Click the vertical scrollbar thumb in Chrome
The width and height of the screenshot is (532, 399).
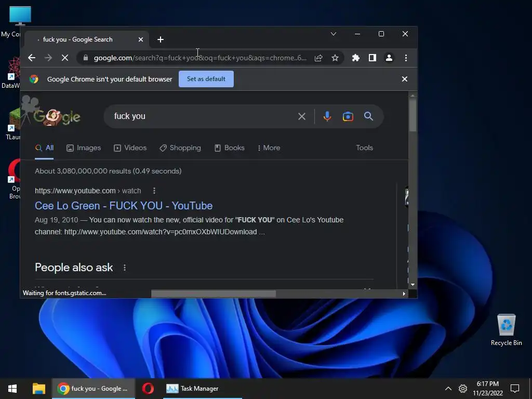pos(413,115)
